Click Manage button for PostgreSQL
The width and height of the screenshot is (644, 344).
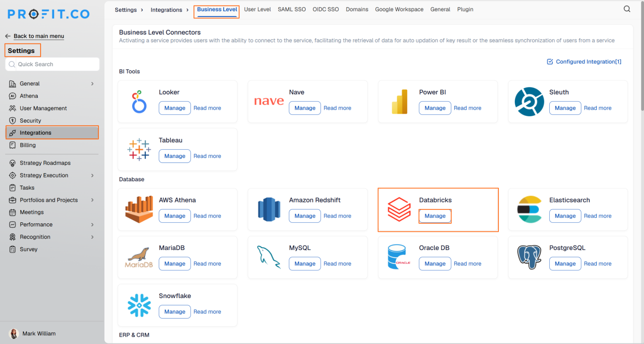(565, 263)
